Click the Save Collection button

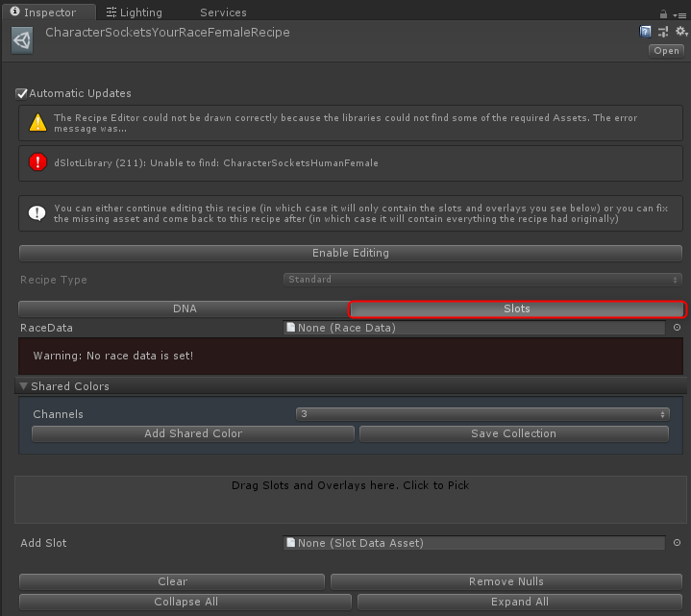513,433
